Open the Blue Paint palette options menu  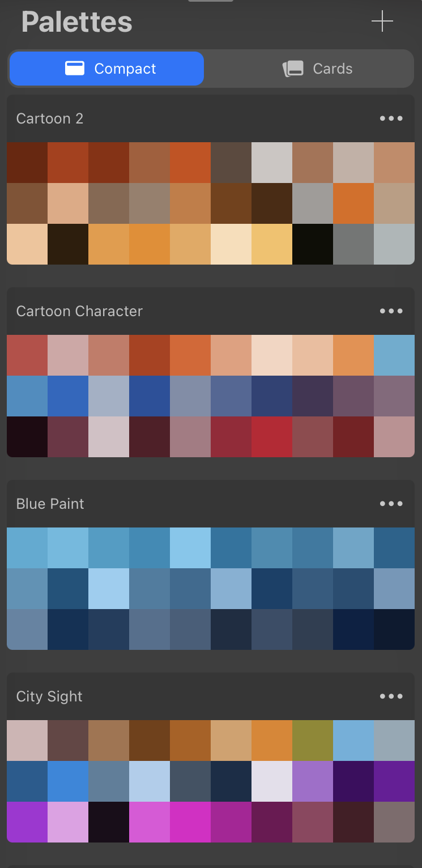click(391, 504)
